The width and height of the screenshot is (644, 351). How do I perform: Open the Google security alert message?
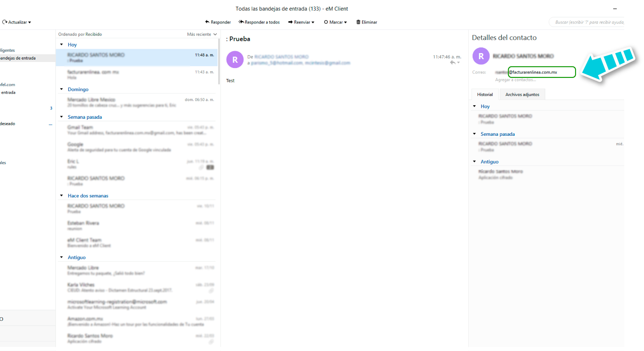click(x=137, y=147)
